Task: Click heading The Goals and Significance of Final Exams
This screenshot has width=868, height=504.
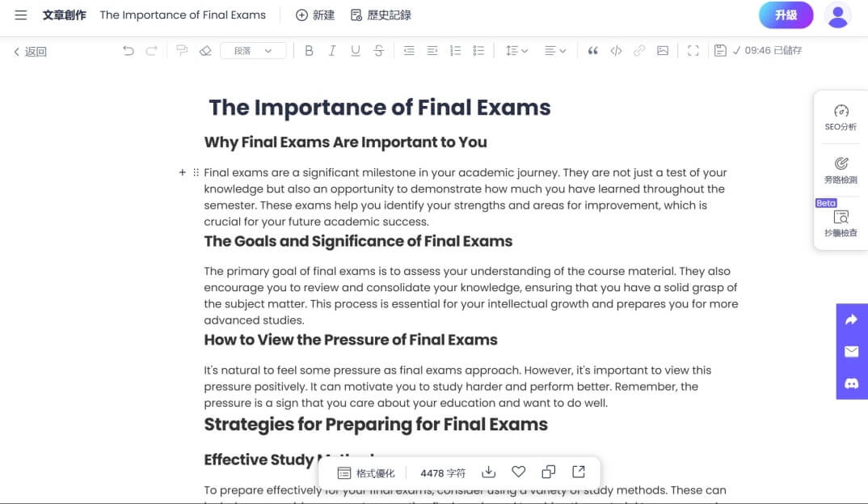Action: (x=358, y=241)
